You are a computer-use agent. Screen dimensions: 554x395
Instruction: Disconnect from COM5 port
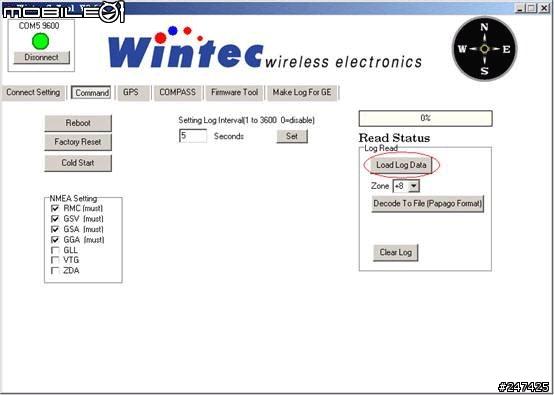pos(42,57)
